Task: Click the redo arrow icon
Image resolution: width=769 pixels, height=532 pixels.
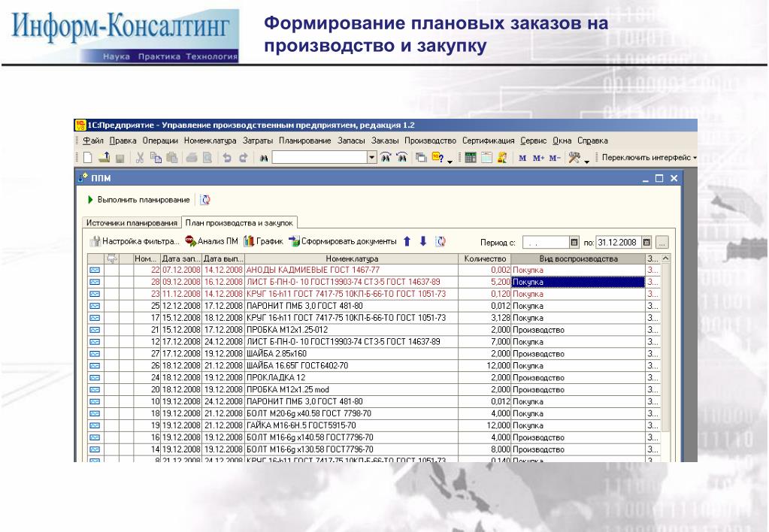Action: (x=244, y=157)
